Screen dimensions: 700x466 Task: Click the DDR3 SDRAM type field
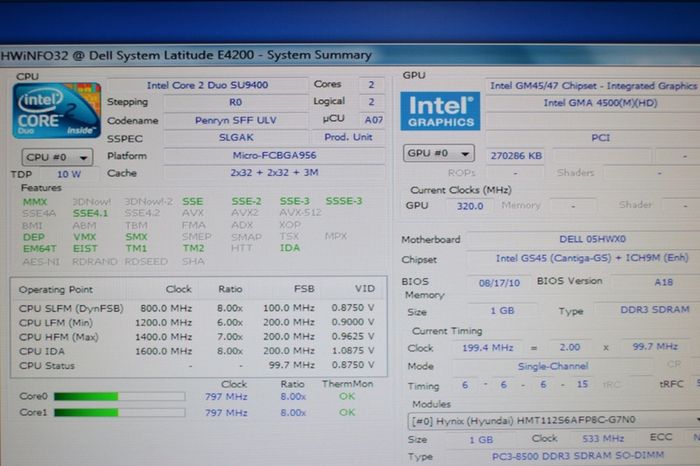pos(647,310)
